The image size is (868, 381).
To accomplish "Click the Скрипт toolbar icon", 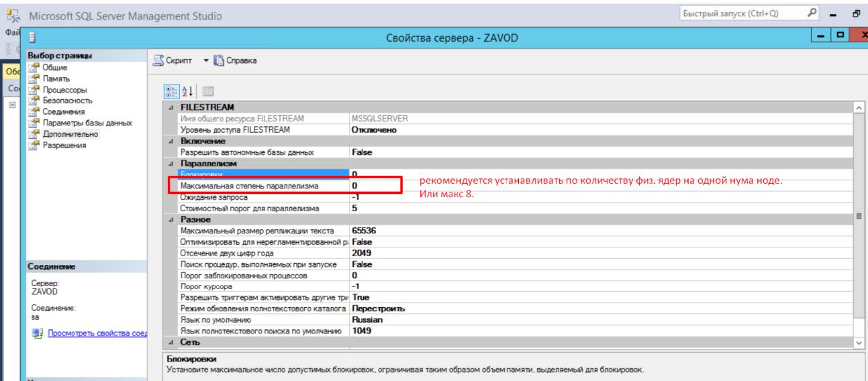I will 158,61.
